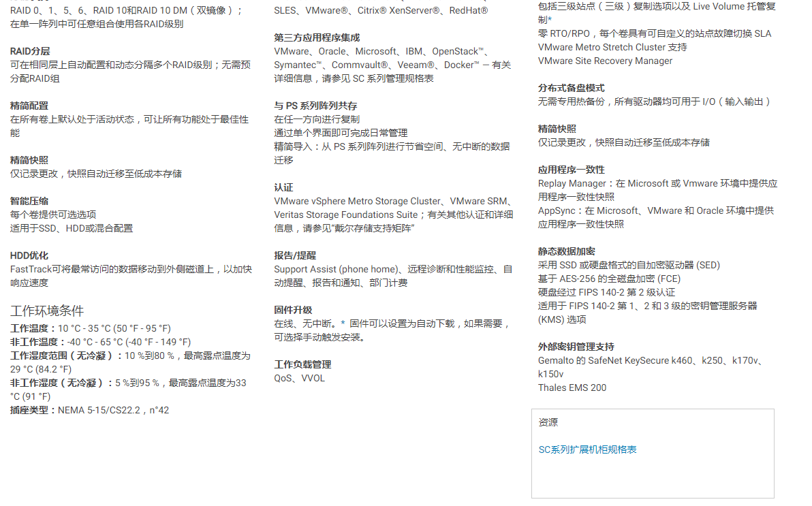Click the 工作环境条件 section heading
Image resolution: width=812 pixels, height=506 pixels.
coord(47,311)
